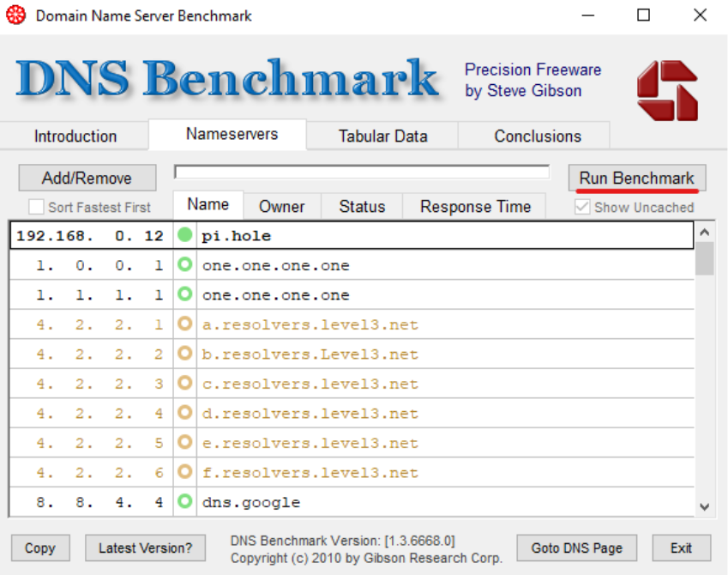Select the pi.hole nameserver name
The width and height of the screenshot is (728, 575).
[x=237, y=236]
